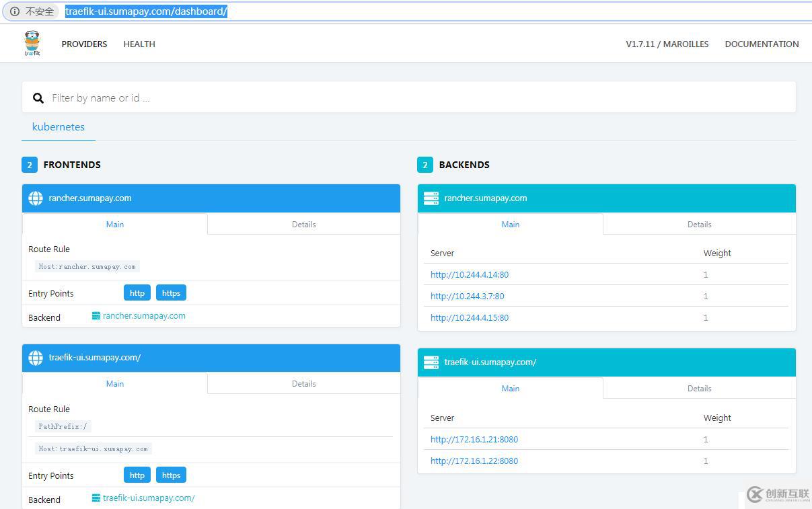Click rule text Host:traefik-ui.sumapay.com

[94, 448]
